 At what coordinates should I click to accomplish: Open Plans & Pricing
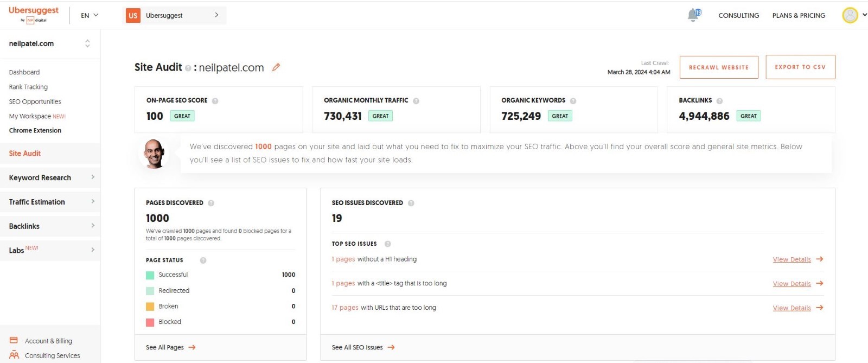(x=799, y=16)
